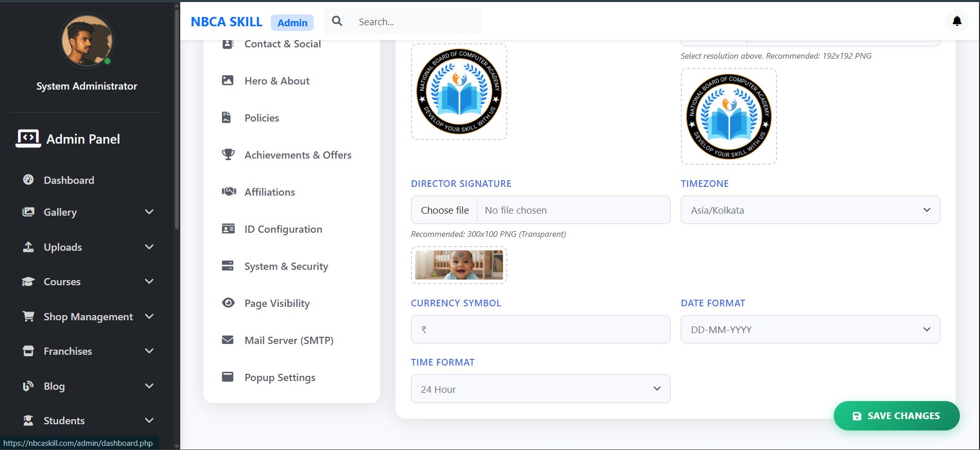The height and width of the screenshot is (450, 980).
Task: Switch to Page Visibility tab
Action: pyautogui.click(x=277, y=303)
